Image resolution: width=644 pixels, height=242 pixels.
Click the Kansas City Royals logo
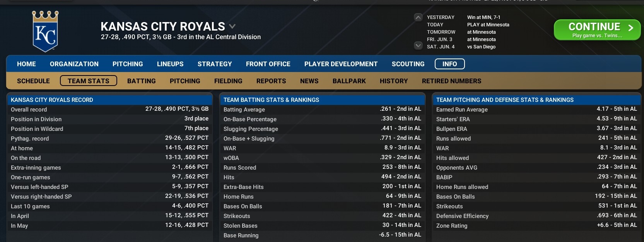coord(45,31)
